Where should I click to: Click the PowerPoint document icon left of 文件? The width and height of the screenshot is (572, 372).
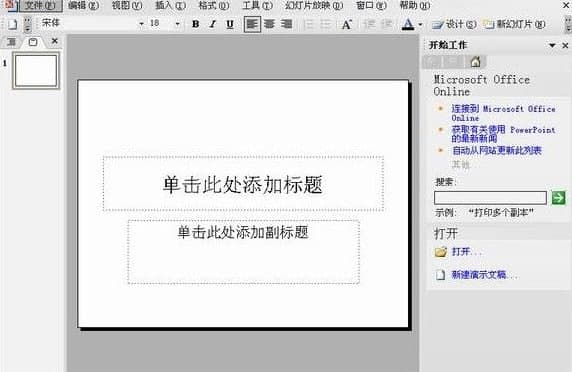tap(10, 5)
